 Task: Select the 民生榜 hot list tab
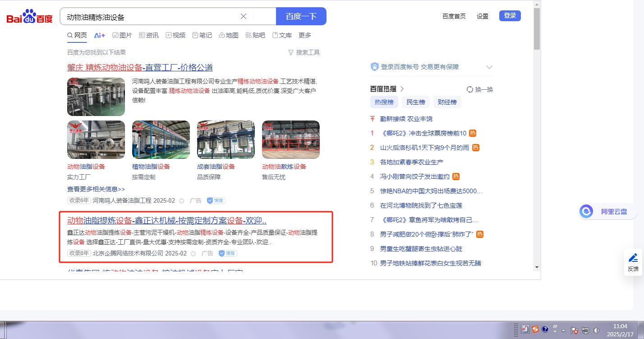416,102
